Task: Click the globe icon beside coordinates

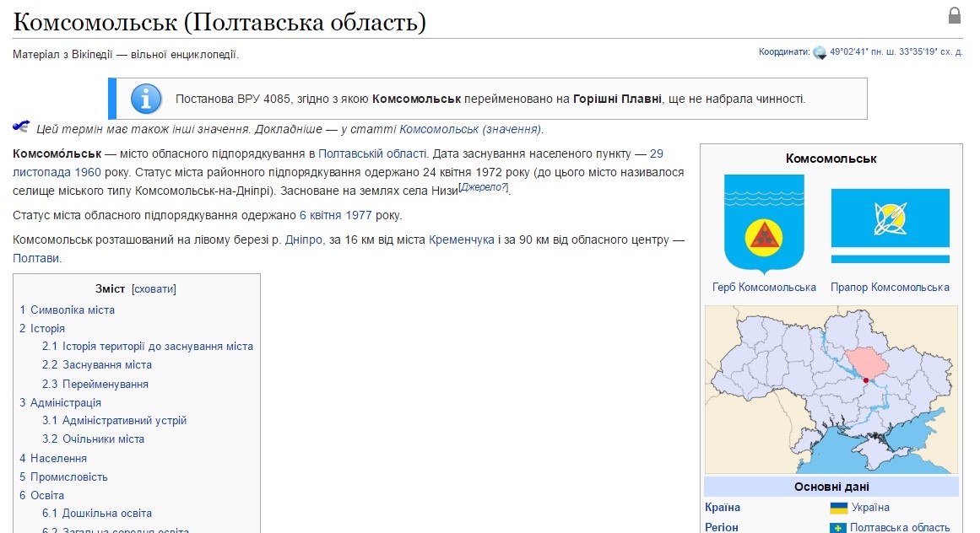Action: point(819,52)
